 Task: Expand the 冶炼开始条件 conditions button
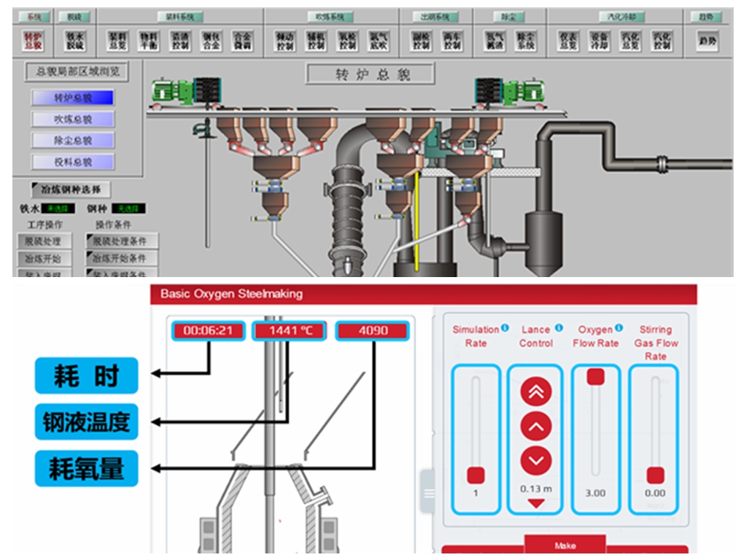pyautogui.click(x=122, y=258)
